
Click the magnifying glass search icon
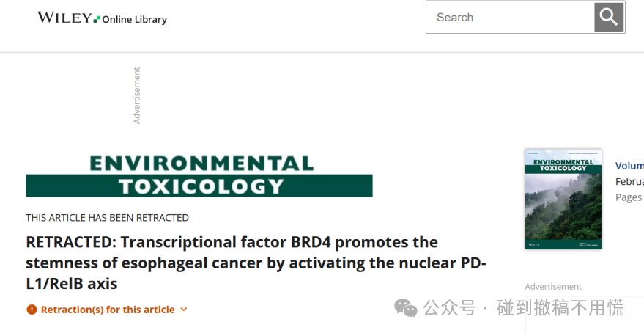click(609, 18)
